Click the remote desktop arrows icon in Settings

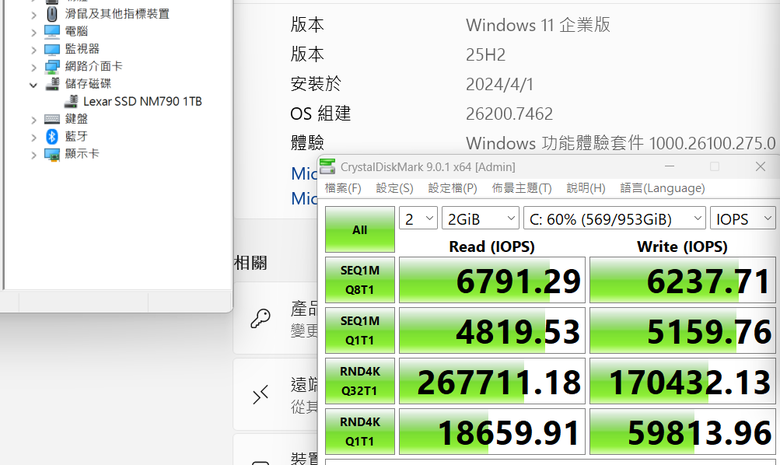[x=260, y=395]
